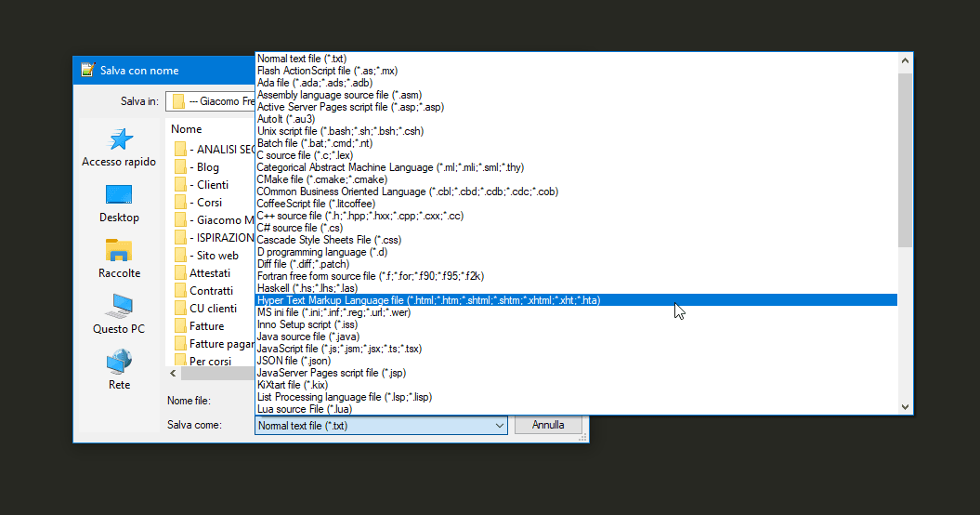The image size is (980, 515).
Task: Click the file type list scrollbar thumb
Action: 905,160
